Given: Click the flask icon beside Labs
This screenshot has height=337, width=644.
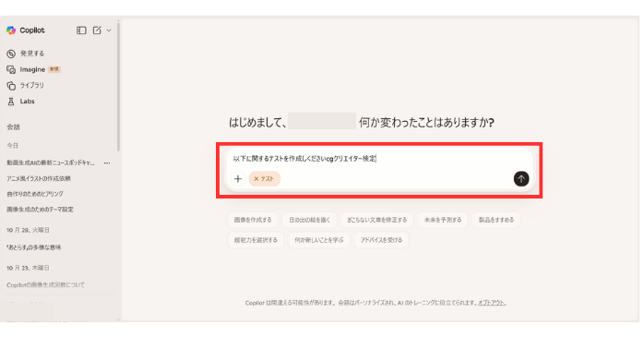Looking at the screenshot, I should (x=11, y=102).
